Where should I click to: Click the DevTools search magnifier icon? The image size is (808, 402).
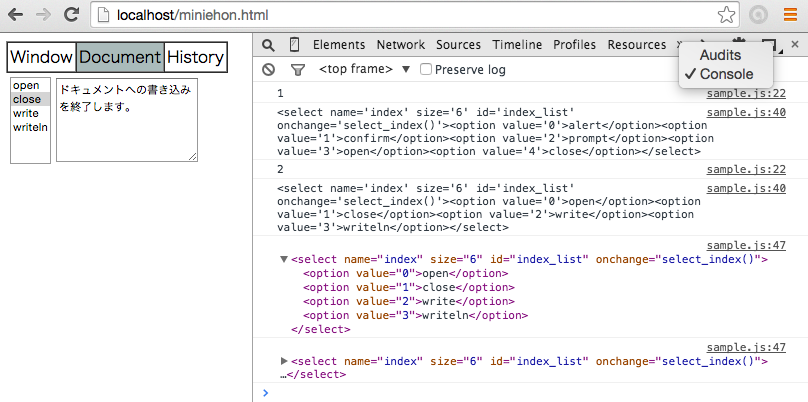pos(268,45)
